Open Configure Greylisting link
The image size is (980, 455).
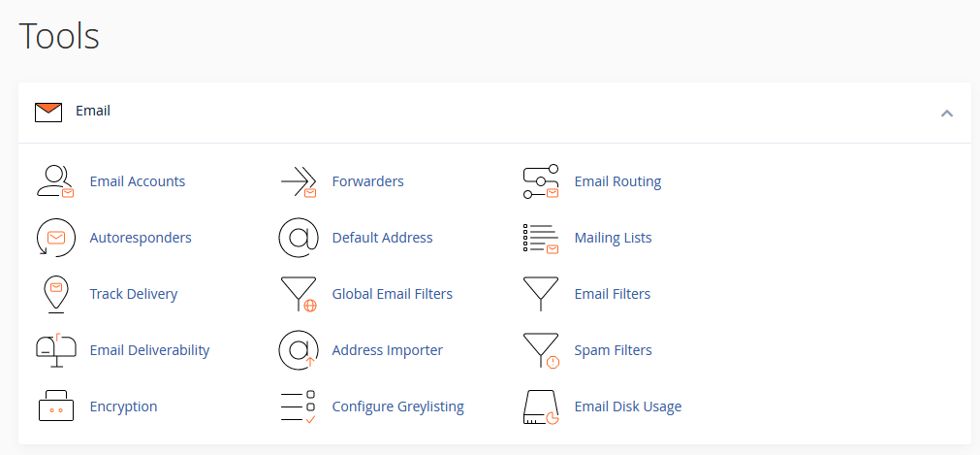(x=398, y=406)
